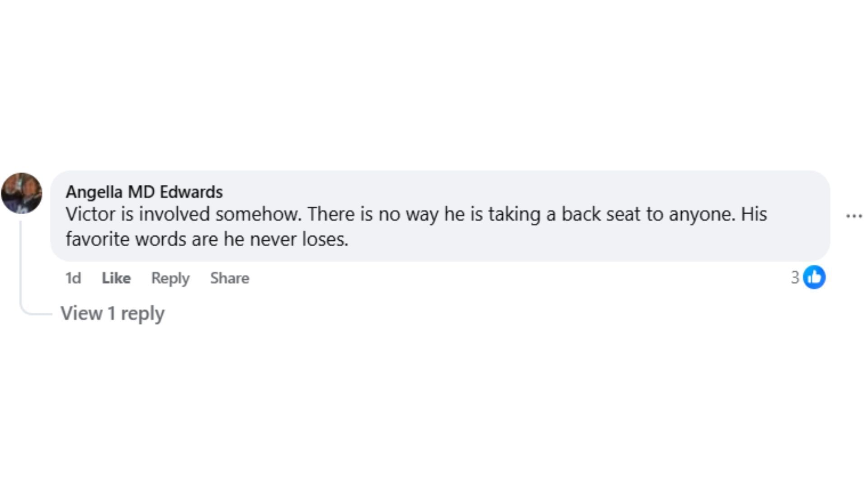The height and width of the screenshot is (488, 868).
Task: Click the Angella MD Edwards name link
Action: click(x=144, y=192)
